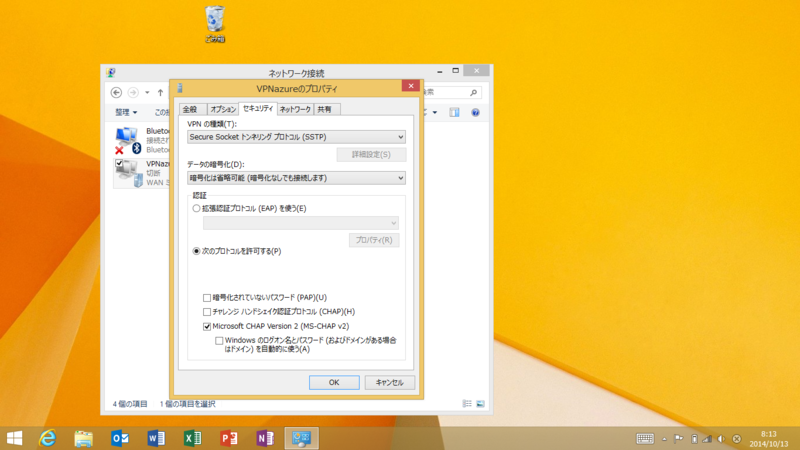This screenshot has height=450, width=800.
Task: Click the プロパティ(R) button
Action: 374,240
